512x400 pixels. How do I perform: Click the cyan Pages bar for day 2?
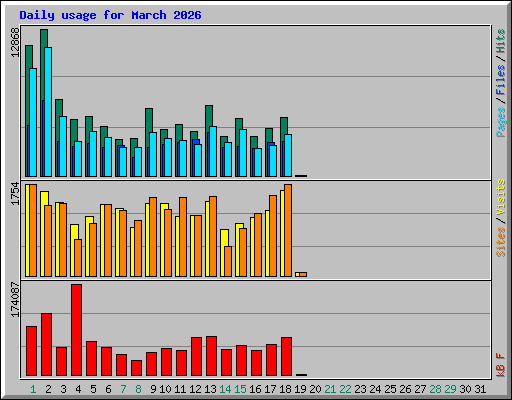(x=48, y=112)
